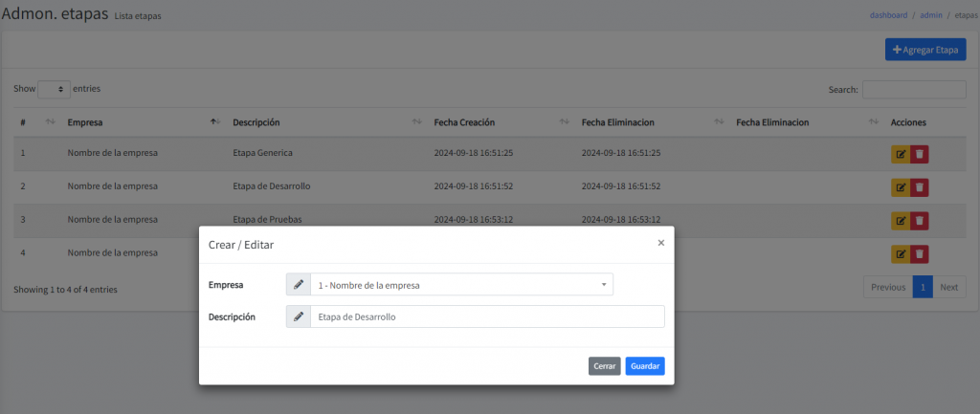
Task: Edit the Etapa de Desarrollo row in the table
Action: point(900,187)
